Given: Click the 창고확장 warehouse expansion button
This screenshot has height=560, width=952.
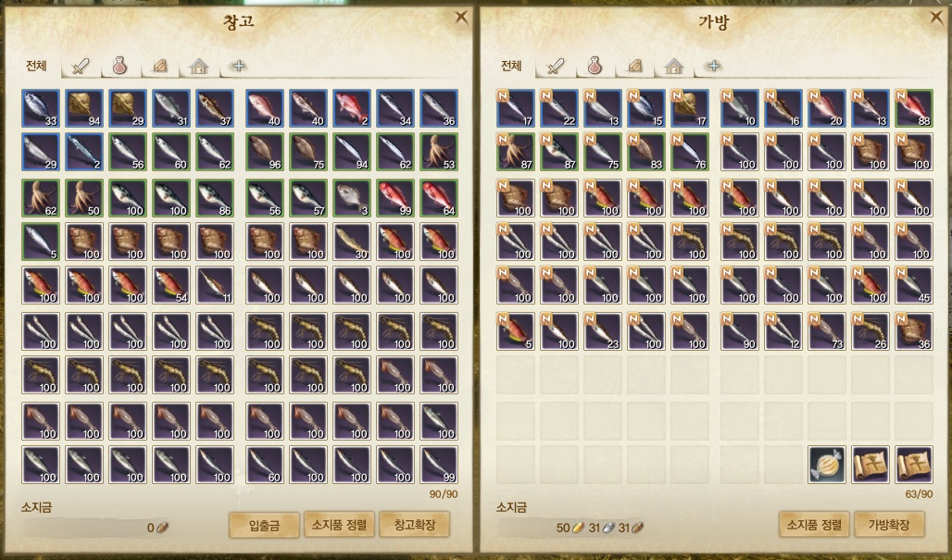Looking at the screenshot, I should (414, 525).
